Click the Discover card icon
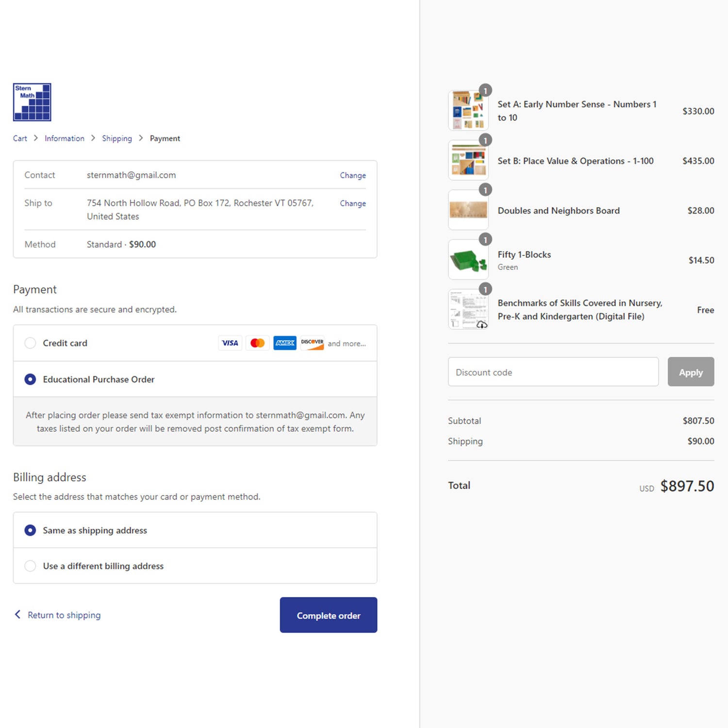 312,343
